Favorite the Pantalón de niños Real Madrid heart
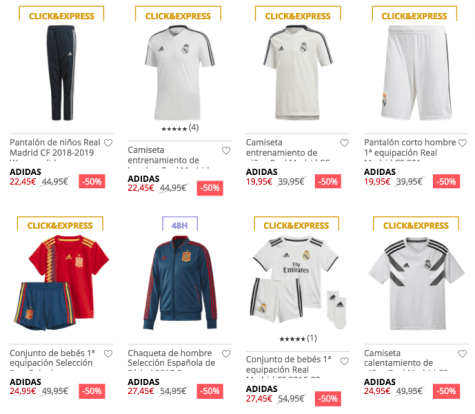The width and height of the screenshot is (475, 414). pos(108,143)
